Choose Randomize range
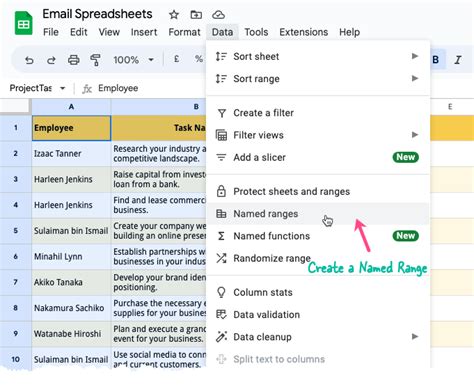Screen dimensions: 474x389 [318, 258]
